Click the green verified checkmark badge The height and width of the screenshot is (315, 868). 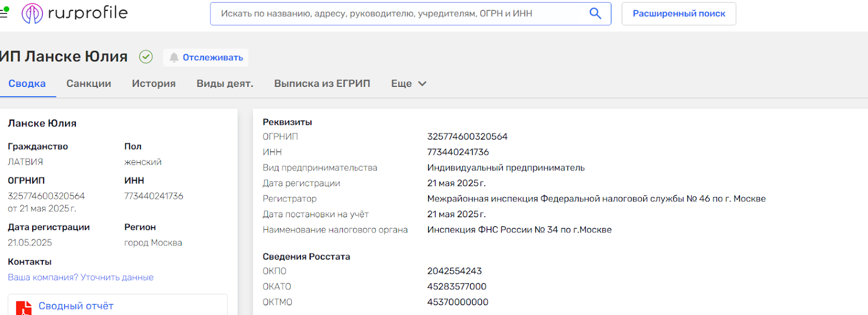[146, 56]
